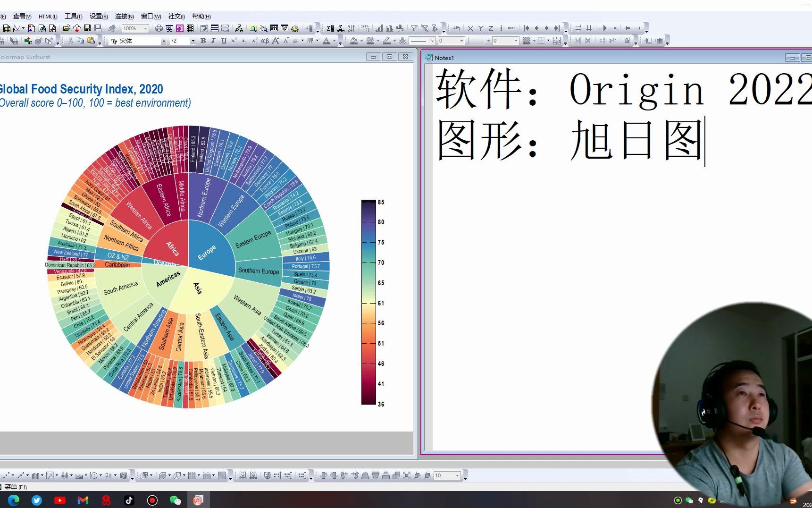
Task: Set column designation as X
Action: (x=470, y=29)
